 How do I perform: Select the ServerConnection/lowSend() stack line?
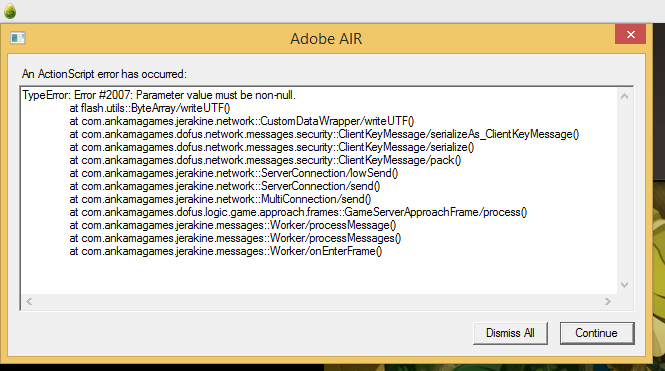pos(234,173)
